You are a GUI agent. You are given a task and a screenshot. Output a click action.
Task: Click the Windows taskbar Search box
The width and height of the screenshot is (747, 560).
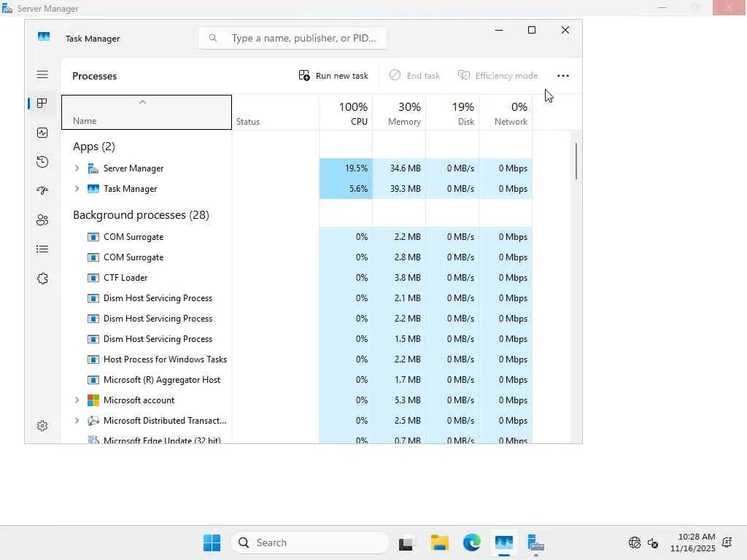[x=309, y=542]
